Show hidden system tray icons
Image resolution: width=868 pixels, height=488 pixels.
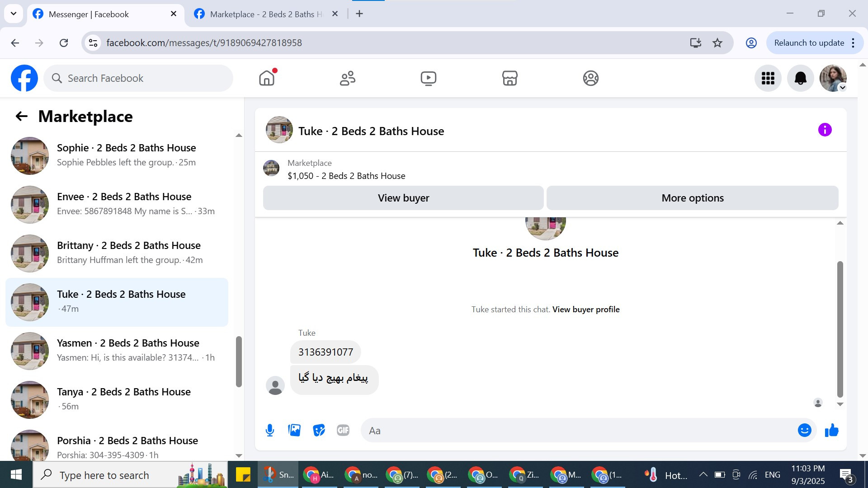(703, 475)
